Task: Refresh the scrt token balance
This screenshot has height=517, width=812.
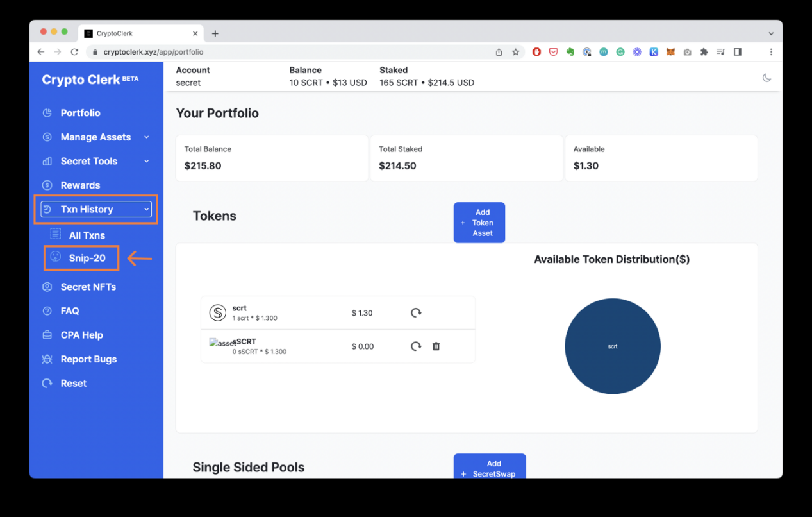Action: point(416,312)
